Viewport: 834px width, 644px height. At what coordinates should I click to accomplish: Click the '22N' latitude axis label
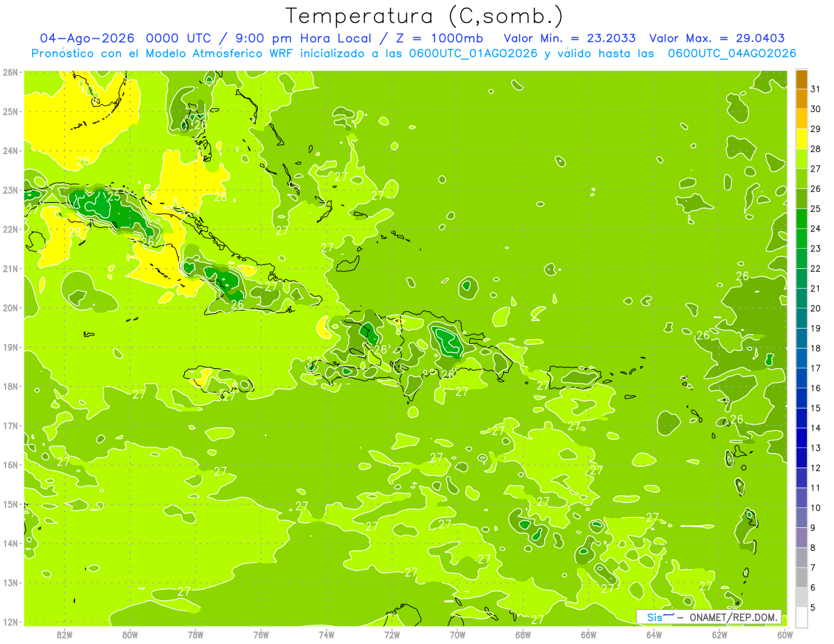[10, 229]
